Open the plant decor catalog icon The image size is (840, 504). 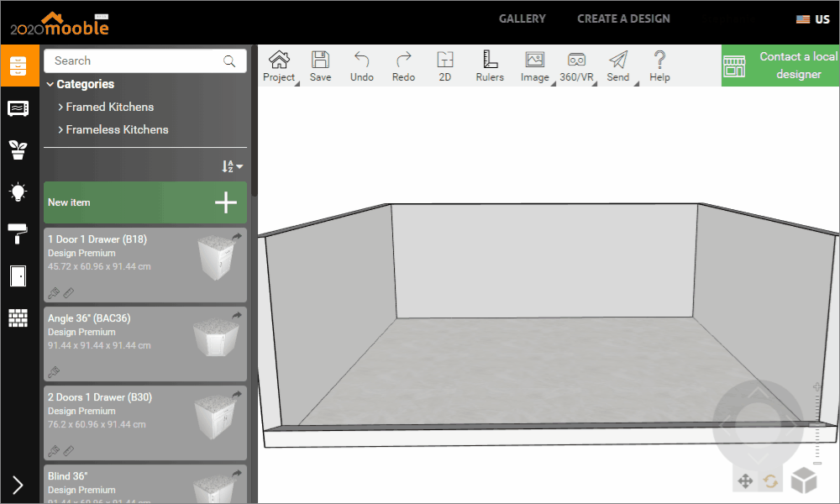(18, 150)
